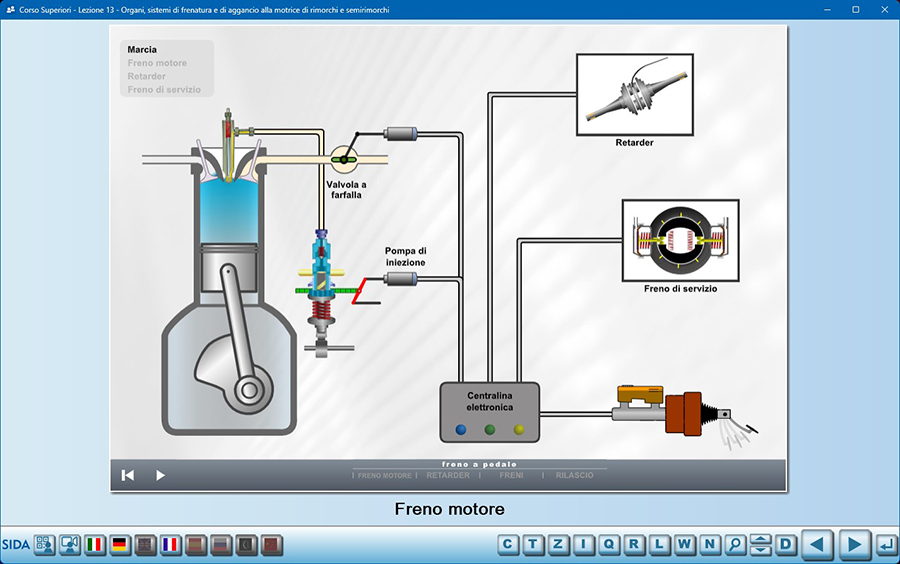900x564 pixels.
Task: Click the up/down stepper arrows button
Action: 760,545
